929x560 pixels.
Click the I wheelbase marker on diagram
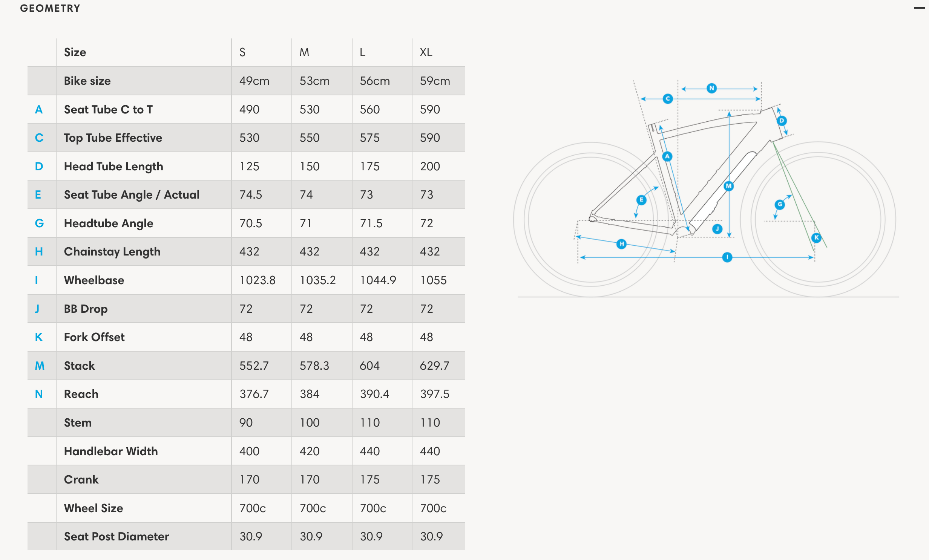(x=727, y=257)
